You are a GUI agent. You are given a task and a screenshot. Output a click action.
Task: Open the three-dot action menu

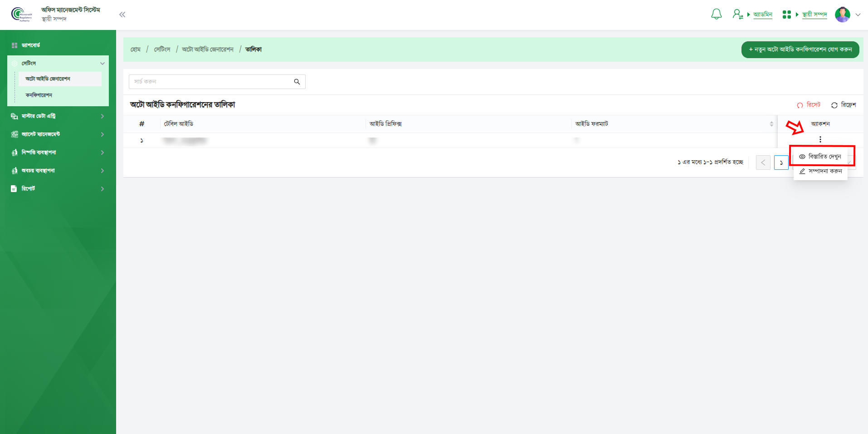820,139
